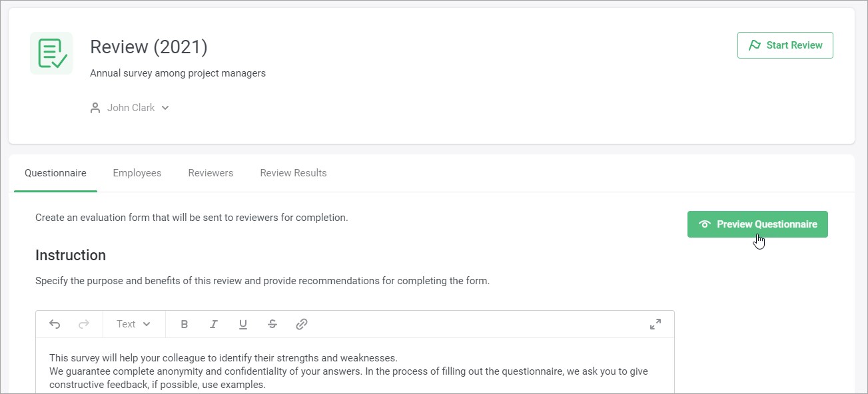Image resolution: width=868 pixels, height=394 pixels.
Task: Expand the John Clark owner dropdown
Action: [165, 108]
